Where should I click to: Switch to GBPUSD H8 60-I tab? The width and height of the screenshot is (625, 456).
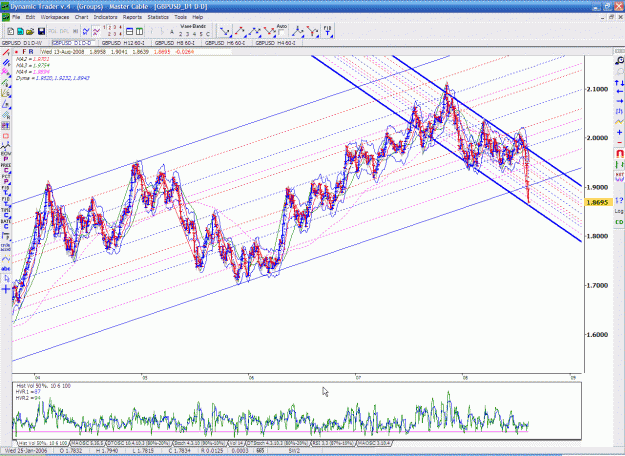click(175, 43)
